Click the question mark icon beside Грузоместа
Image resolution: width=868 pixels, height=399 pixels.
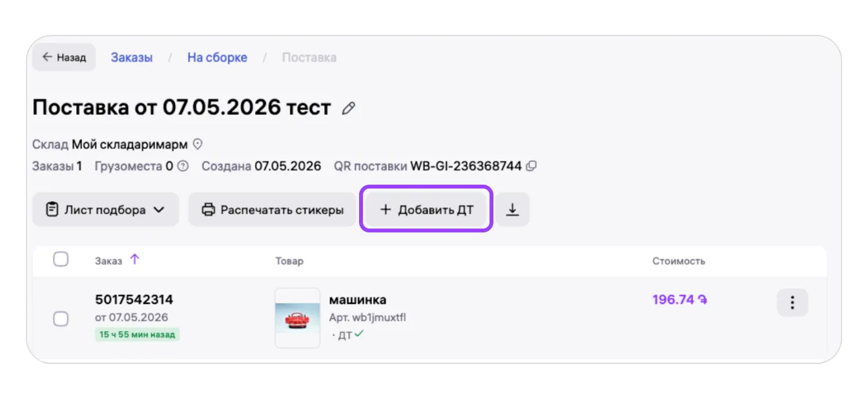(183, 166)
